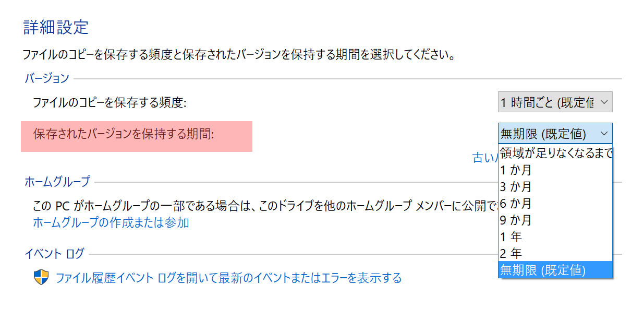Choose the 1 年 retention option
The image size is (644, 319).
click(x=555, y=237)
